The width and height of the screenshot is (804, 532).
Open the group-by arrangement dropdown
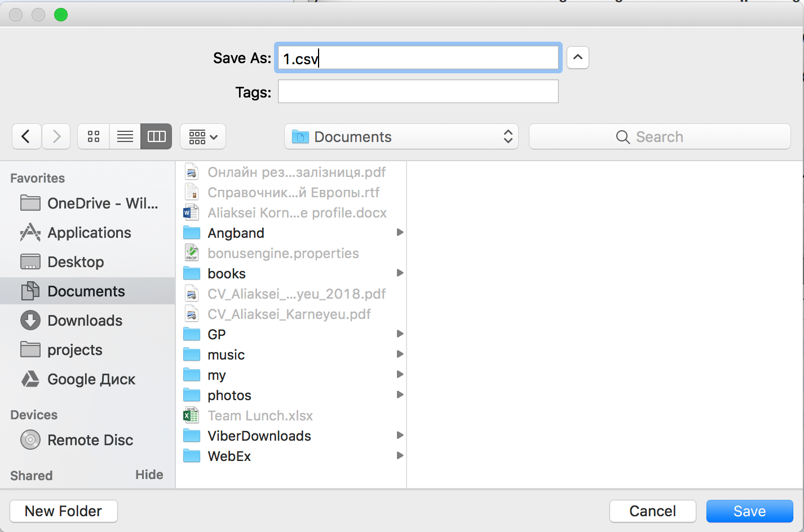click(203, 136)
